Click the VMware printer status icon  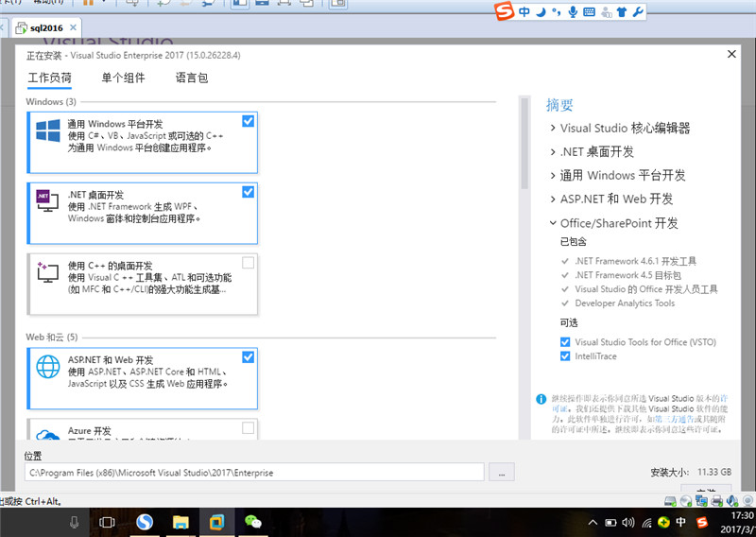[x=716, y=501]
